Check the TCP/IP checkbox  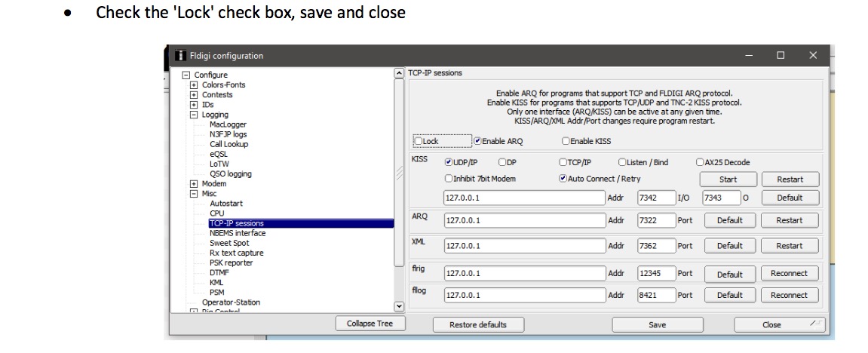click(563, 162)
